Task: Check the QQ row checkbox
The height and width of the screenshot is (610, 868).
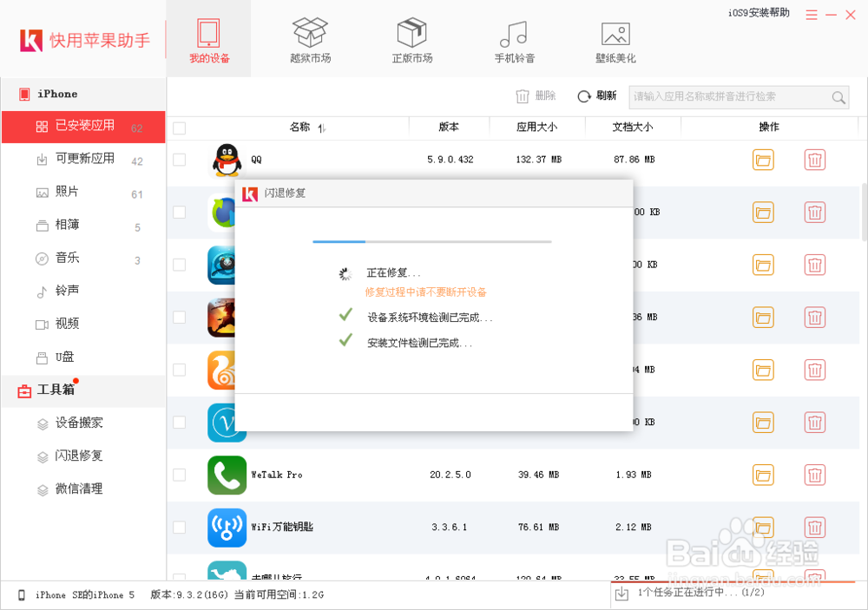Action: (x=179, y=160)
